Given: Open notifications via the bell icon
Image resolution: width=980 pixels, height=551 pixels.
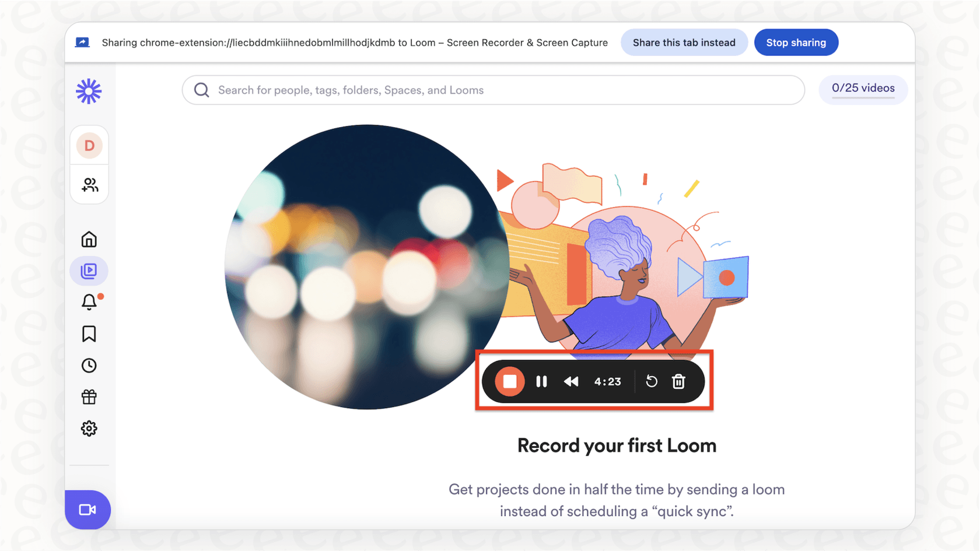Looking at the screenshot, I should 89,302.
